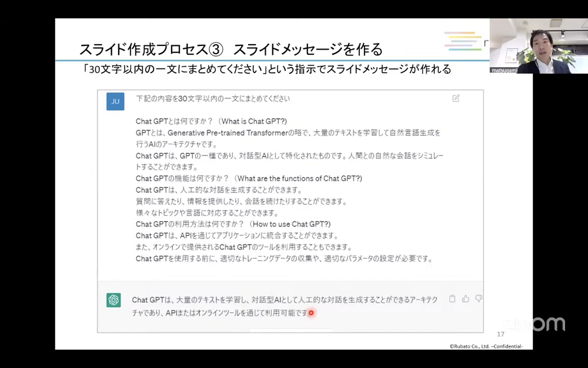This screenshot has height=368, width=588.
Task: Click the line 'Chat GPTとは何ですか？ (What is Chat GPT?)'
Action: pos(211,121)
